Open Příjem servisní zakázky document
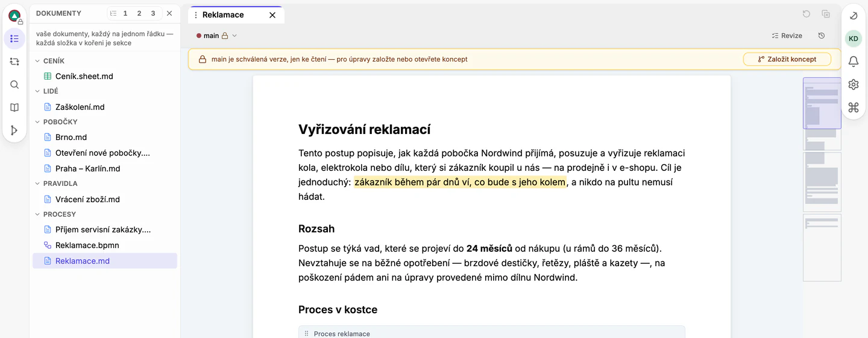This screenshot has height=338, width=868. click(105, 229)
